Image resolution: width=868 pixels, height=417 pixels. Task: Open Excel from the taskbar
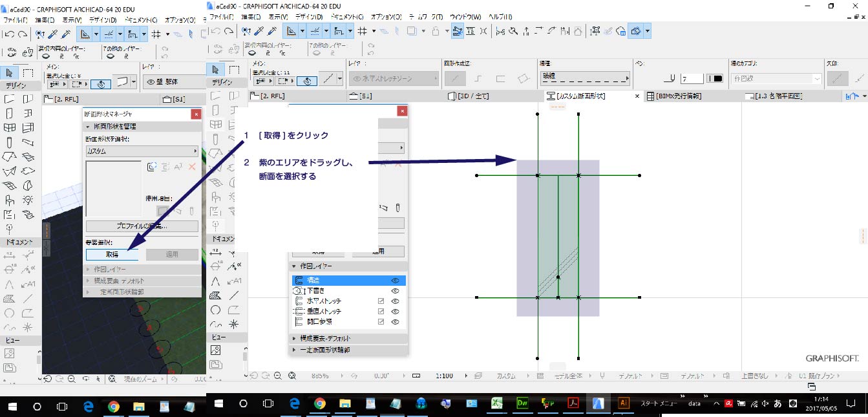497,403
